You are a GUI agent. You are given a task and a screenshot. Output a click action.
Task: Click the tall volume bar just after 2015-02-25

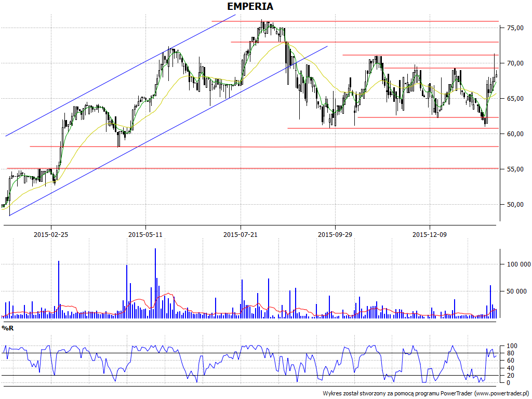tap(58, 289)
